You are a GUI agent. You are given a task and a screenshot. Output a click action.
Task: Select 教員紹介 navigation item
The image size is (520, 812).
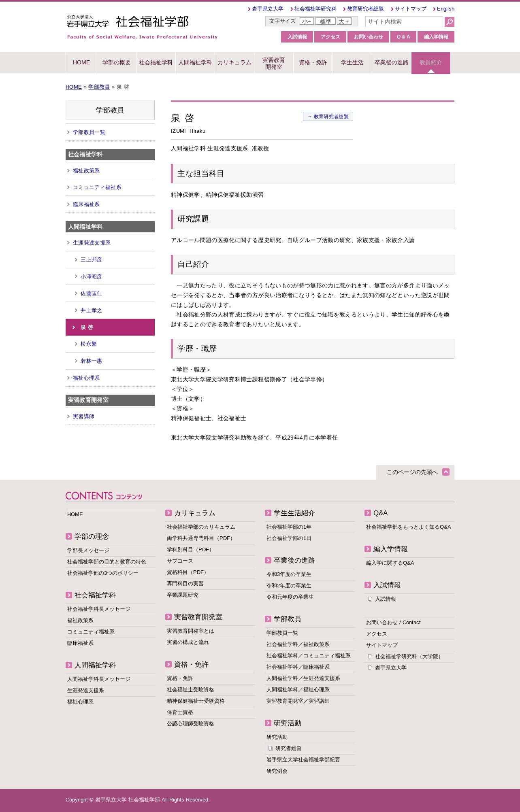pos(431,63)
